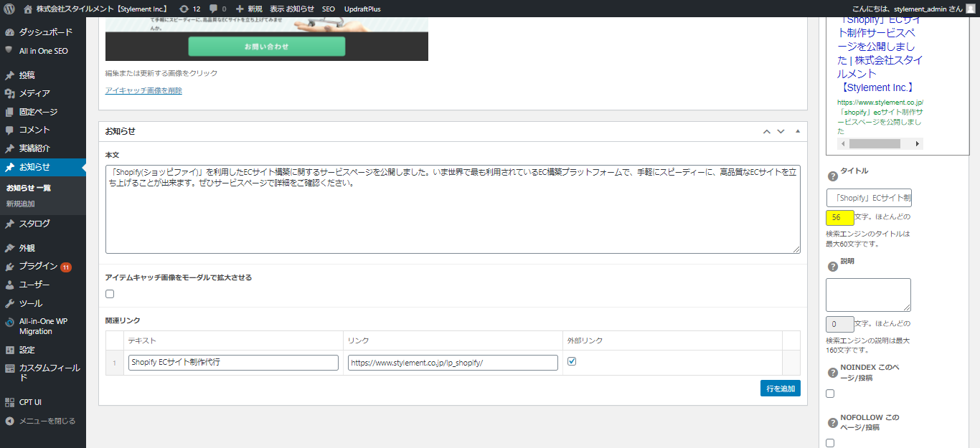
Task: Click the left arrow of the preview scrollbar
Action: click(x=844, y=143)
